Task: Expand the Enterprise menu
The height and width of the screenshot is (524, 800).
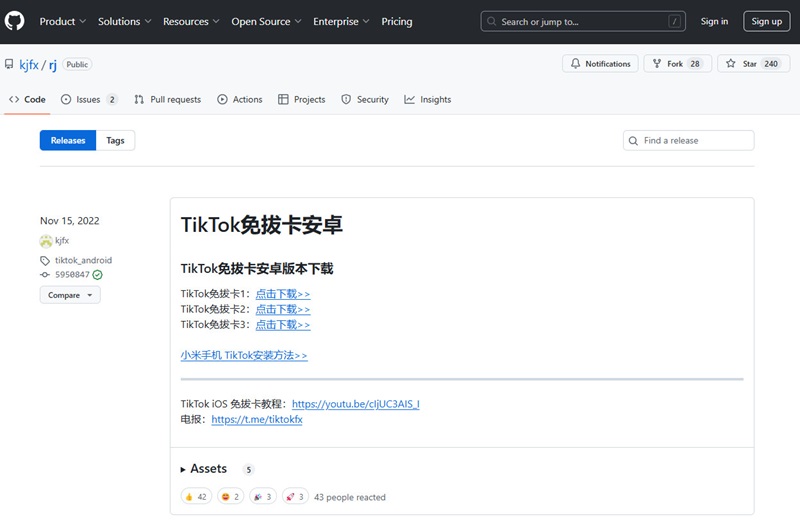Action: click(341, 21)
